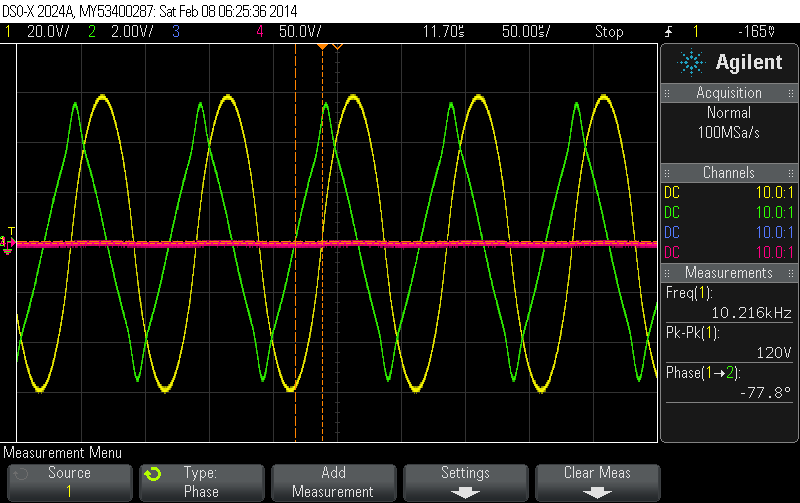Select the Type: Phase softkey
Viewport: 800px width, 503px height.
click(202, 482)
